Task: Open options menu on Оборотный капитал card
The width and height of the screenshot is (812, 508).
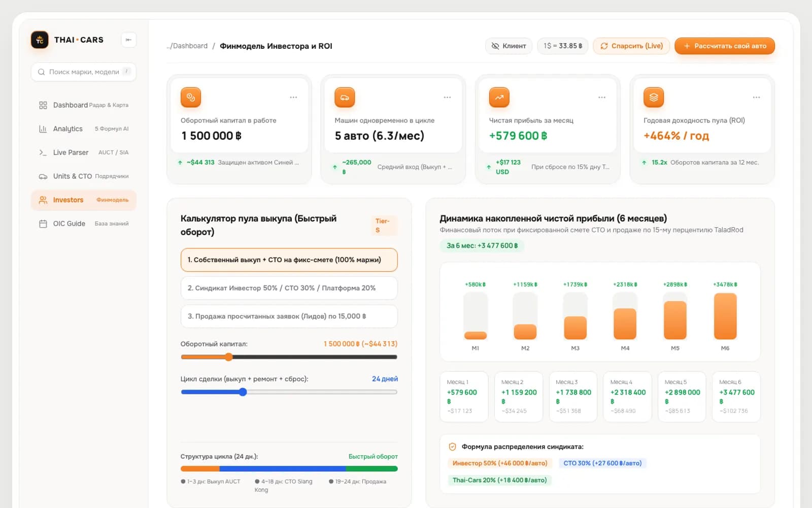Action: [x=293, y=98]
